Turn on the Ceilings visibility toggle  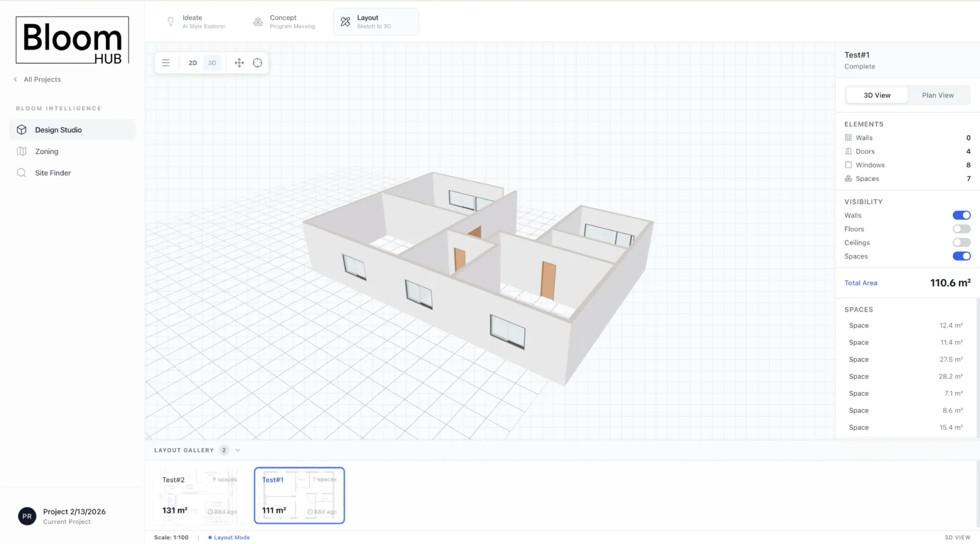tap(961, 242)
